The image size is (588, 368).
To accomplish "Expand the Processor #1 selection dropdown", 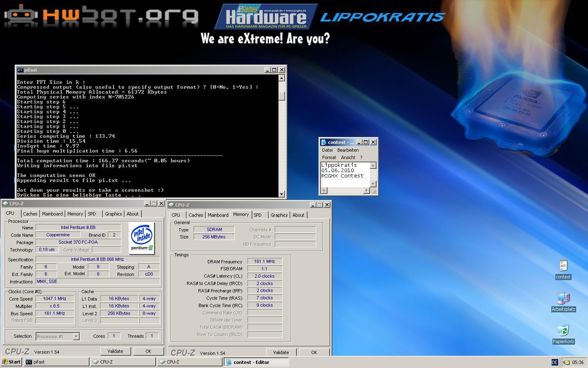I will pos(76,337).
